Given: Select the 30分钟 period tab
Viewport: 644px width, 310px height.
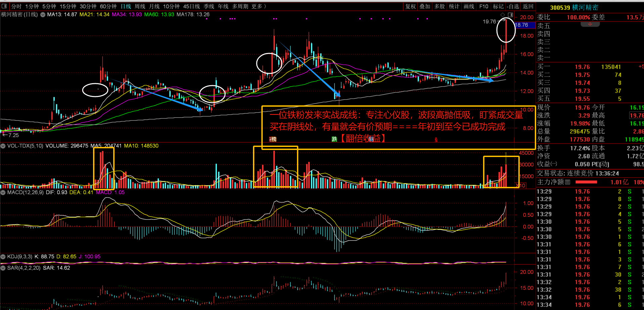Looking at the screenshot, I should [88, 6].
